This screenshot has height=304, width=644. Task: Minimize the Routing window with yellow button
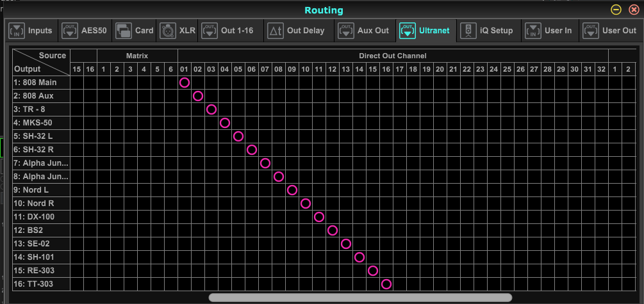[616, 10]
